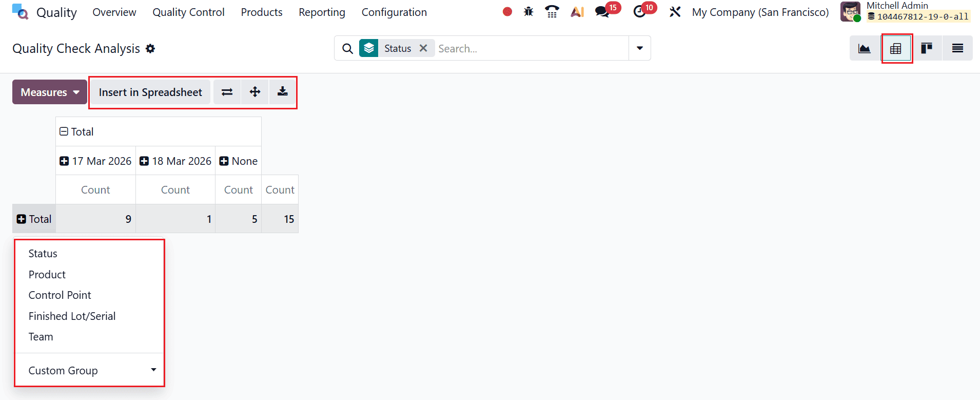The height and width of the screenshot is (400, 980).
Task: Open the debug bug icon menu
Action: tap(528, 12)
